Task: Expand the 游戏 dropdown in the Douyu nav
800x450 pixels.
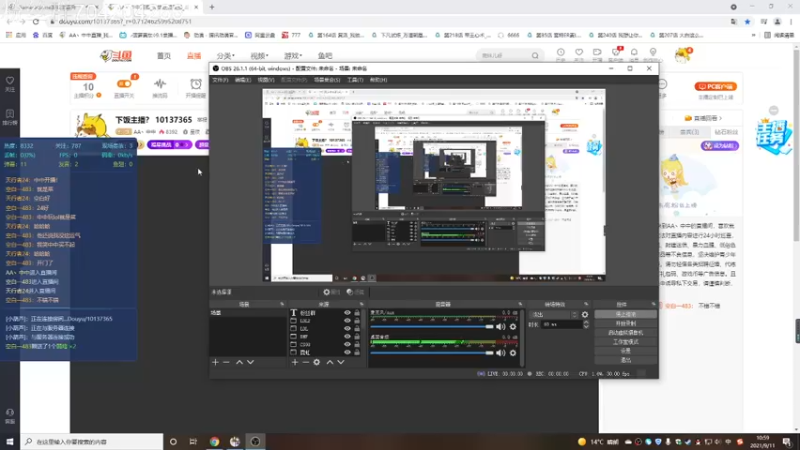Action: coord(293,56)
